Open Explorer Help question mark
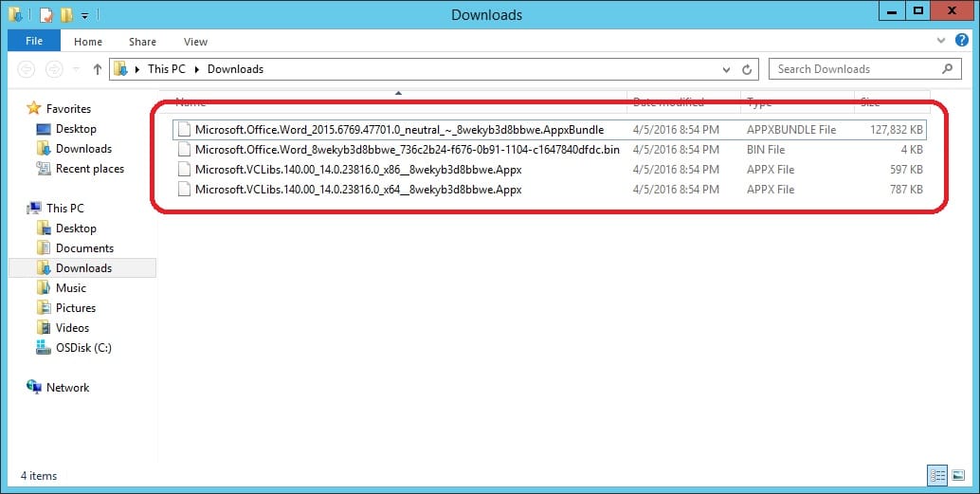The image size is (980, 494). coord(962,41)
